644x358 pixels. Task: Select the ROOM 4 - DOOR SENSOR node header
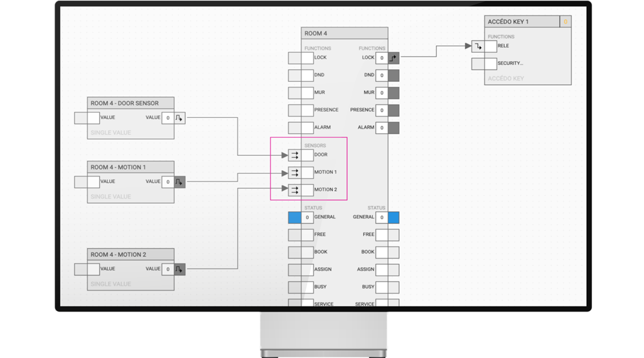click(x=131, y=103)
